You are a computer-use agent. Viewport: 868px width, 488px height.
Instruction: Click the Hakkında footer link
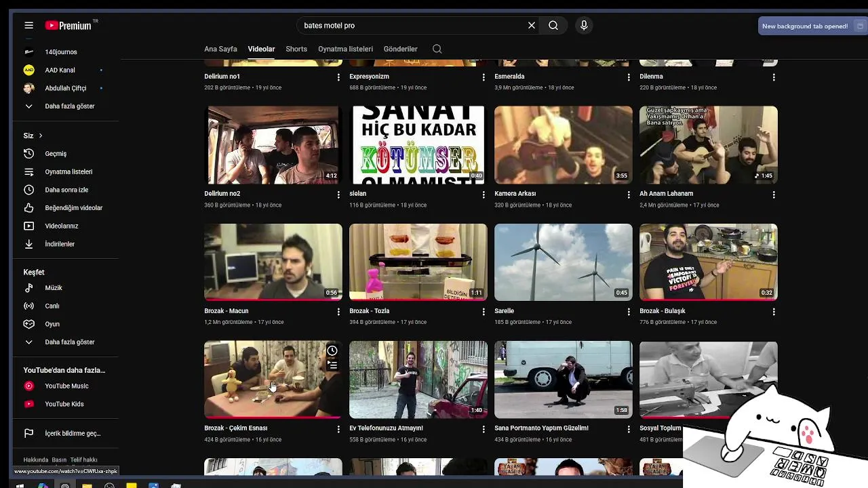point(36,460)
